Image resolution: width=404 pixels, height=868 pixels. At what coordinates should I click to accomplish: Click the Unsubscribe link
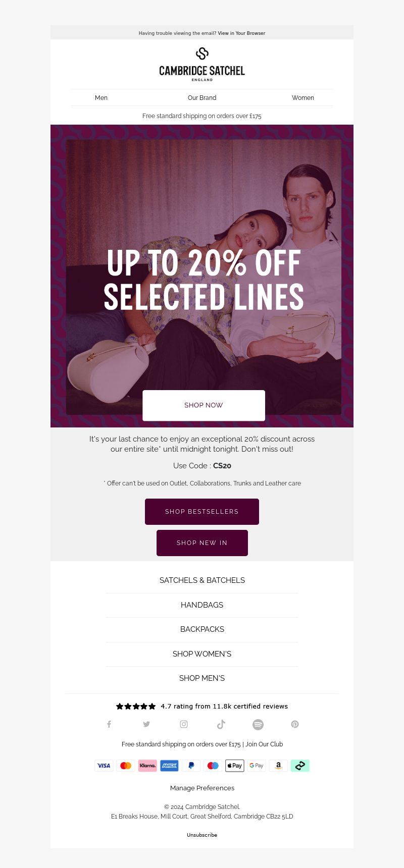pyautogui.click(x=202, y=835)
